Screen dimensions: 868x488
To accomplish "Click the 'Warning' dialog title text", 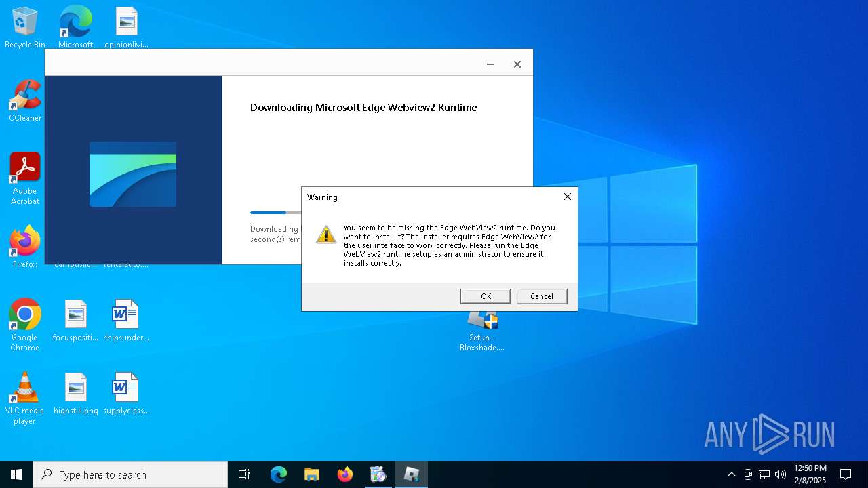I will coord(322,197).
